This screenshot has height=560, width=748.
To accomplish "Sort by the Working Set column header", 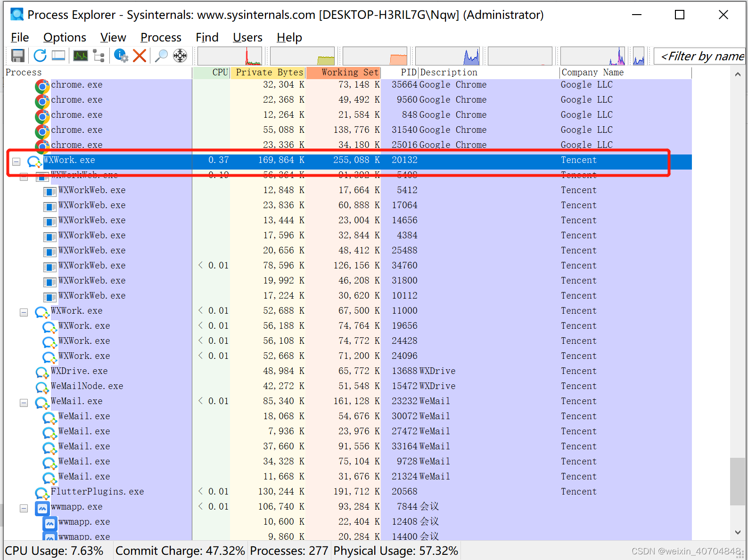I will 343,72.
